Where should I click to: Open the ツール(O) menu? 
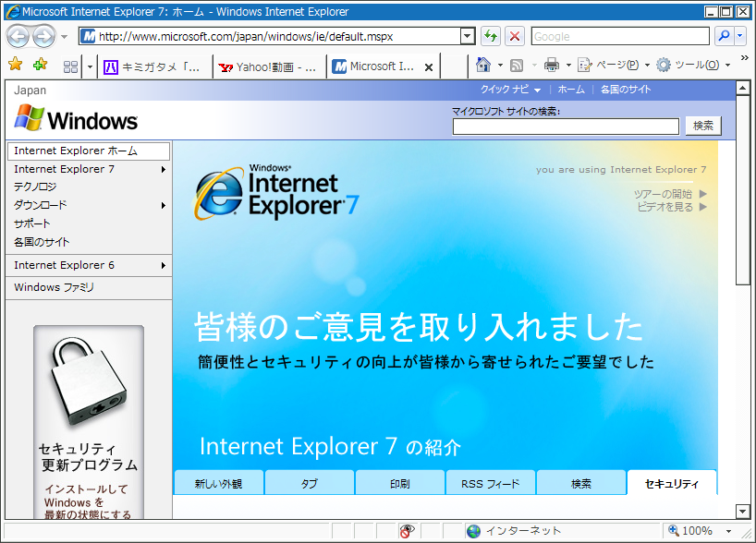point(693,65)
